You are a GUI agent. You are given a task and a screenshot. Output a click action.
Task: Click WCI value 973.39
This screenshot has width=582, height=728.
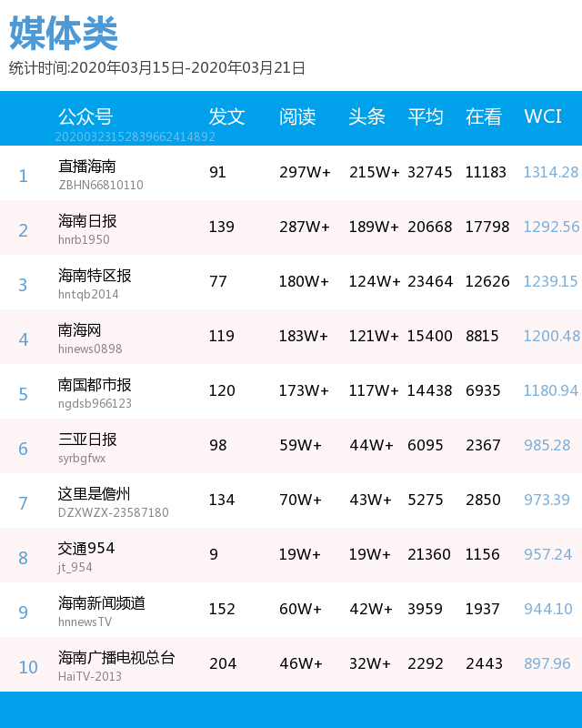click(547, 500)
